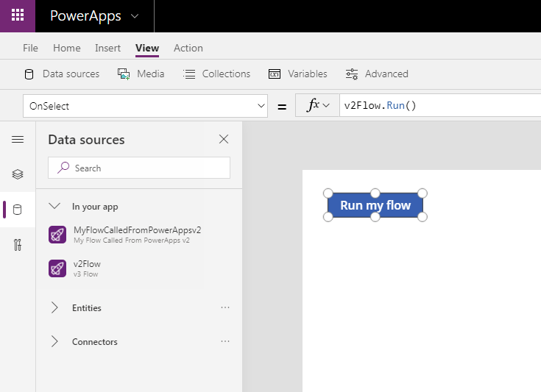Open the fx formula function dropdown
This screenshot has height=392, width=541.
pyautogui.click(x=317, y=105)
